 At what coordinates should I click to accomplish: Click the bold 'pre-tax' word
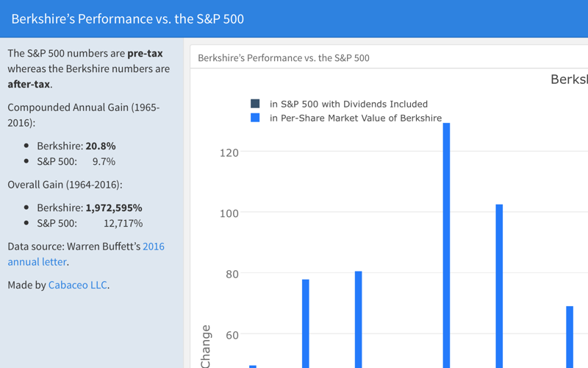point(145,53)
